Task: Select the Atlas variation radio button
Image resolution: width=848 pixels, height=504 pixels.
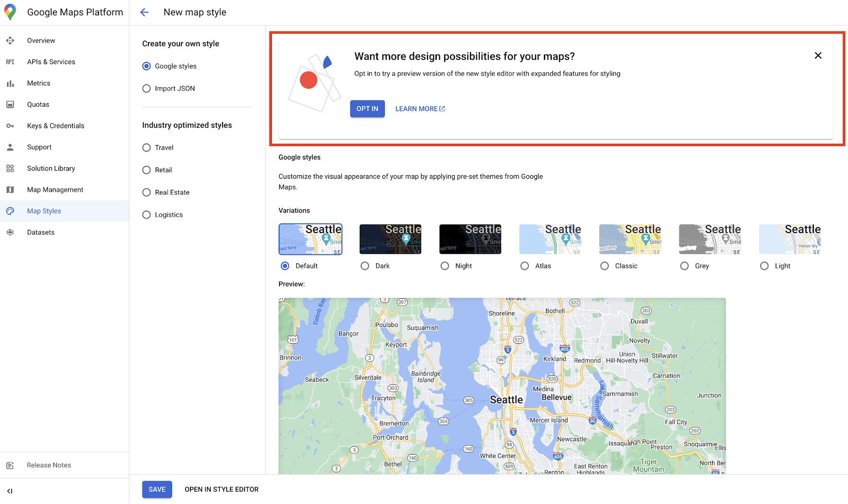Action: [524, 266]
